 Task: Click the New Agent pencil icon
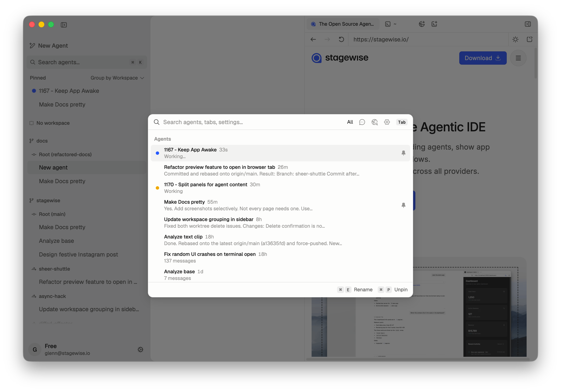[x=32, y=46]
